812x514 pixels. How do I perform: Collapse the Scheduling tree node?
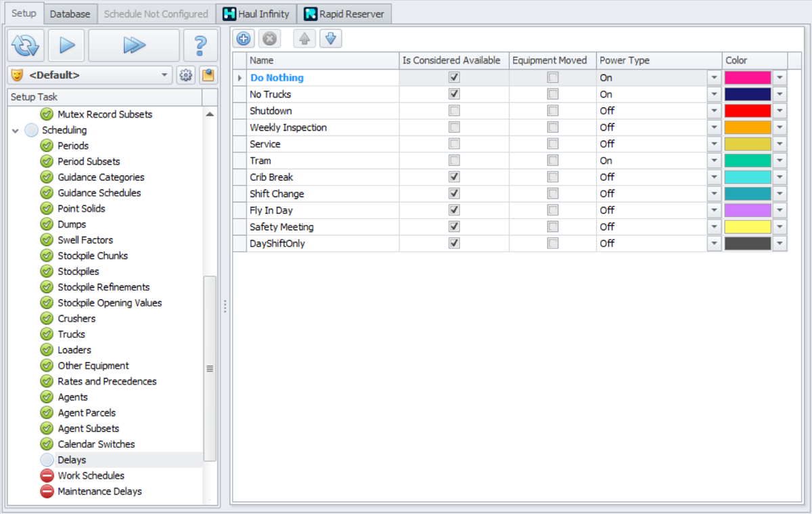coord(16,130)
